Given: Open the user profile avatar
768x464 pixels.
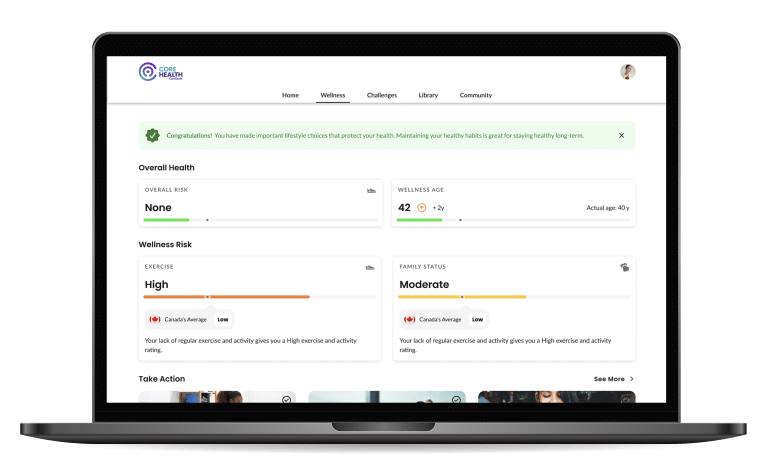Looking at the screenshot, I should click(x=627, y=72).
